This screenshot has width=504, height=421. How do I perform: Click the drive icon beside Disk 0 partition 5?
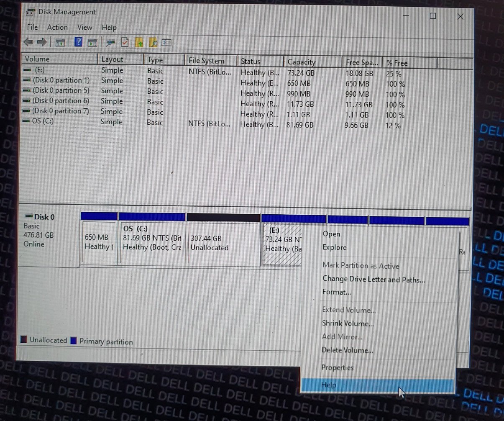click(27, 90)
